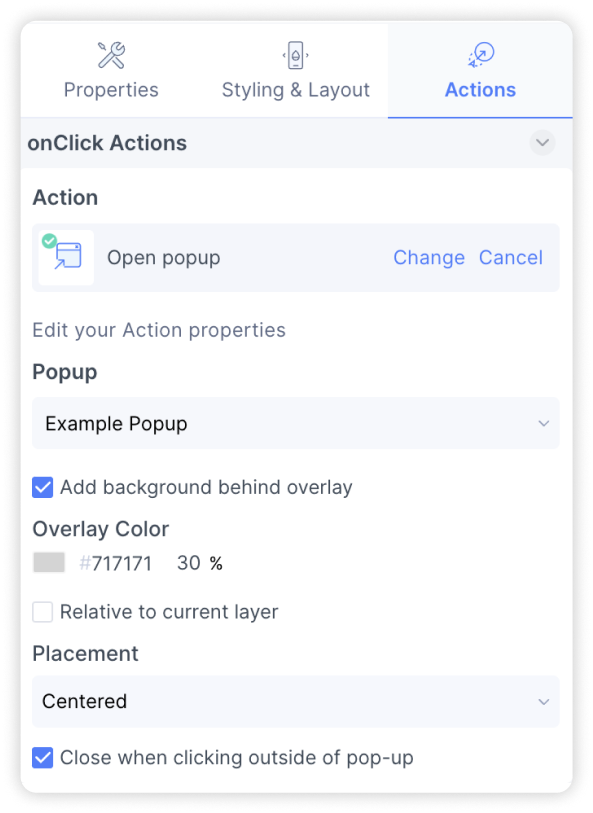Viewport: 593px width, 813px height.
Task: Select the Actions tab label
Action: [x=481, y=90]
